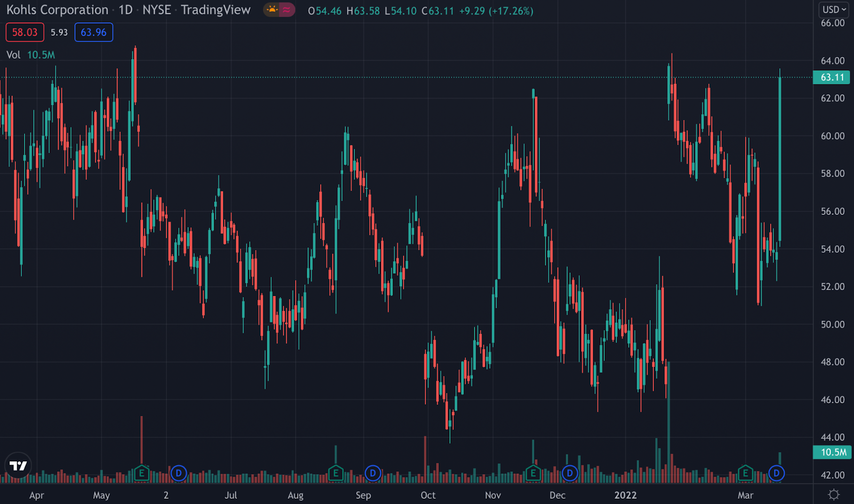
Task: Open chart settings gear icon
Action: [834, 494]
